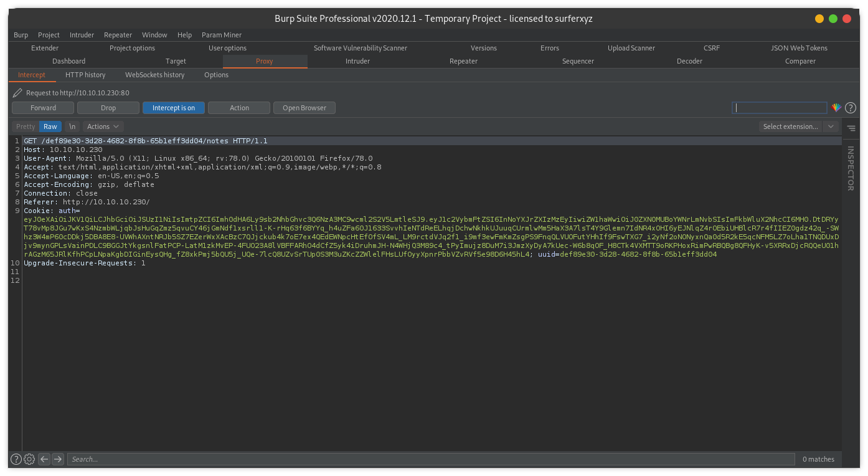Click the Select extension... field

pos(790,126)
